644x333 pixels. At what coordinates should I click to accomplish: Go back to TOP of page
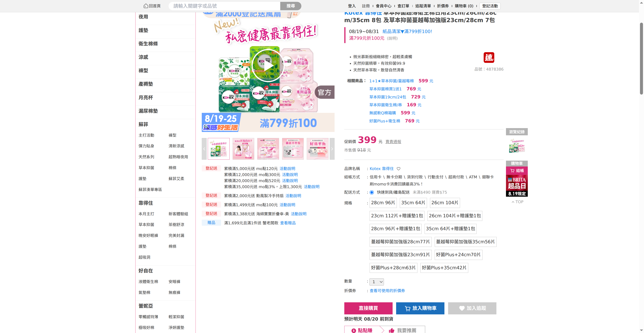517,202
